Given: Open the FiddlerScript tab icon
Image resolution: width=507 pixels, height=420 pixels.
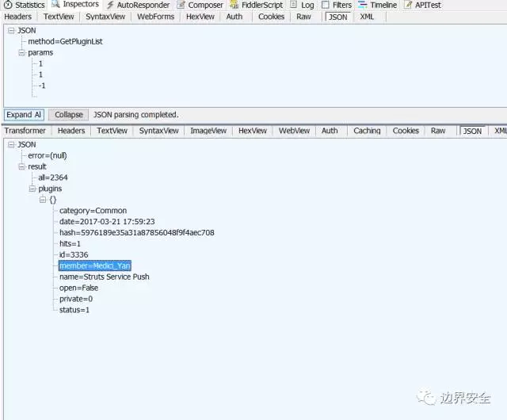Looking at the screenshot, I should [234, 5].
